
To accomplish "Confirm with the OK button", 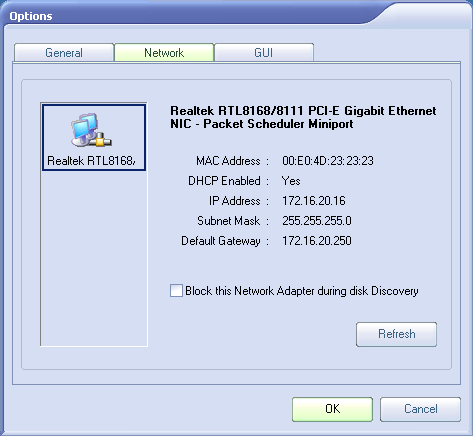I will pos(332,409).
